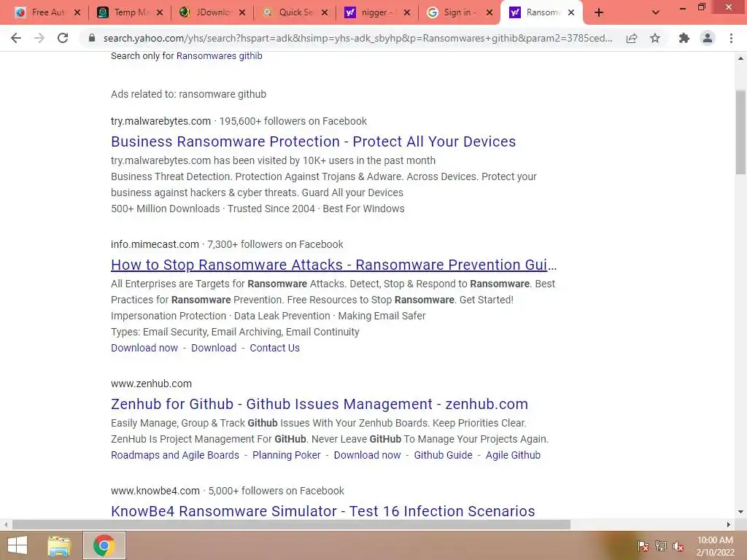Open the Agile Github link

point(513,455)
